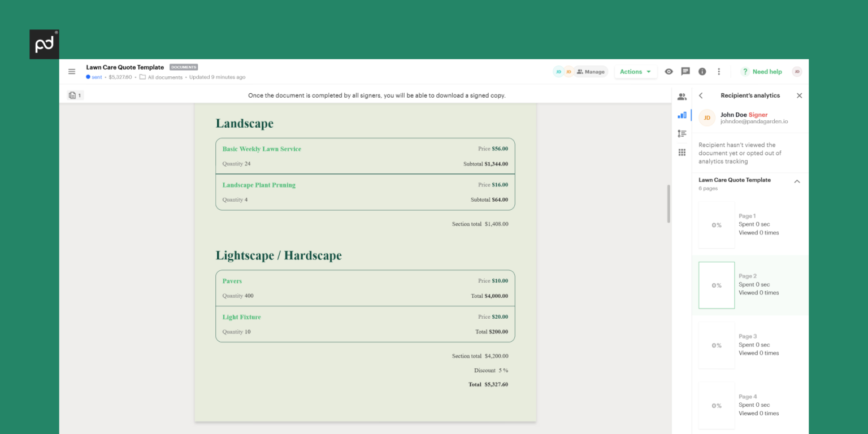The width and height of the screenshot is (868, 434).
Task: Click the PandaDoc logo
Action: click(x=44, y=44)
